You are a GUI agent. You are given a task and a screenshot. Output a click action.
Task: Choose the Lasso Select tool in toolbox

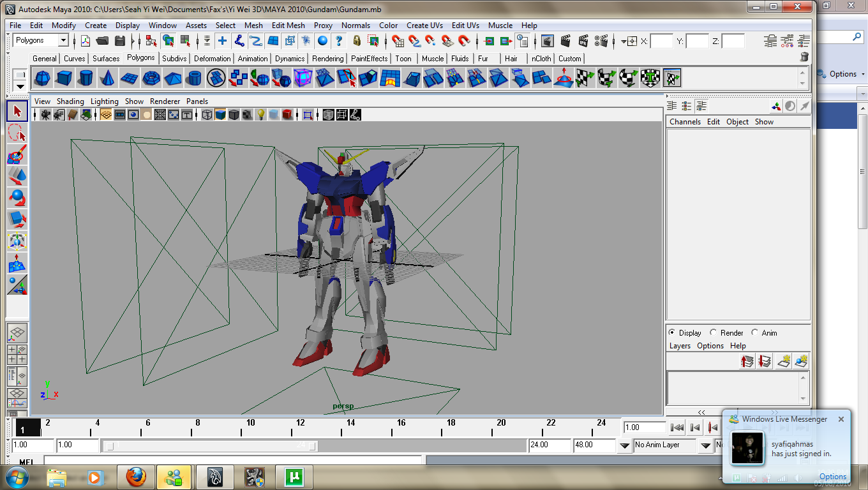tap(17, 133)
